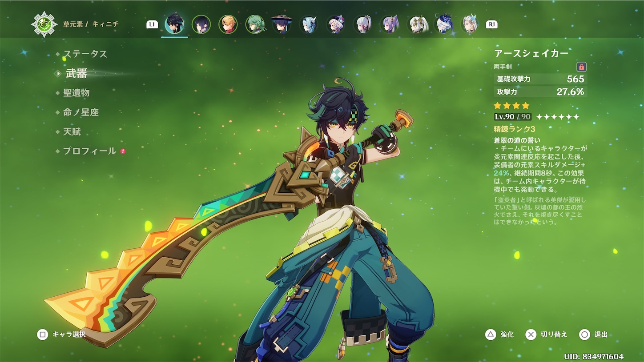The width and height of the screenshot is (644, 362).
Task: Select the 攻撃力 27.6% stat row
Action: tap(540, 92)
